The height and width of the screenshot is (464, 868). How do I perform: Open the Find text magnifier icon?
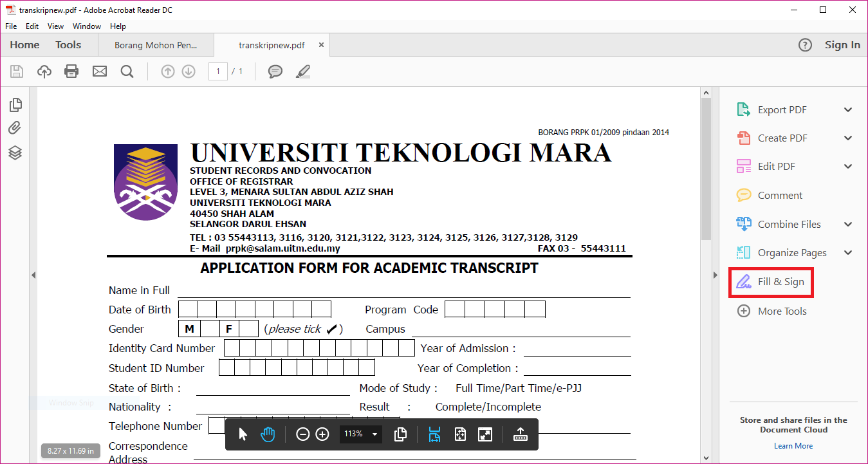(x=127, y=71)
